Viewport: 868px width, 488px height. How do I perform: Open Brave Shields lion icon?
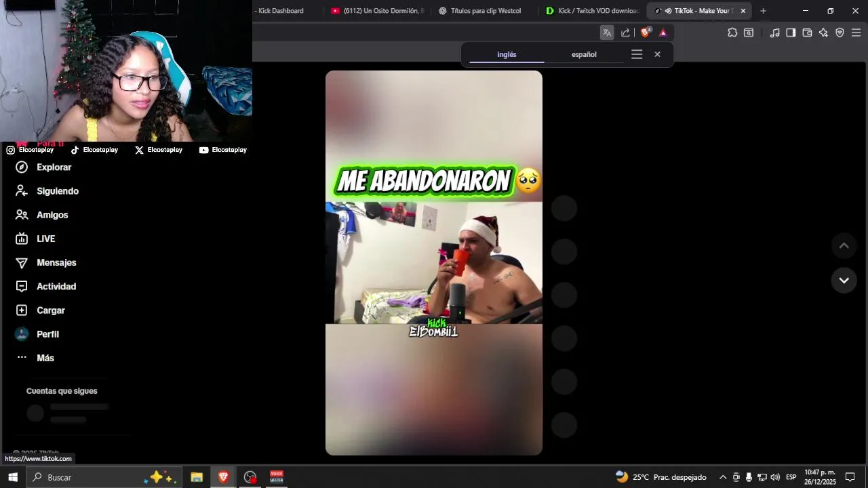[x=646, y=33]
